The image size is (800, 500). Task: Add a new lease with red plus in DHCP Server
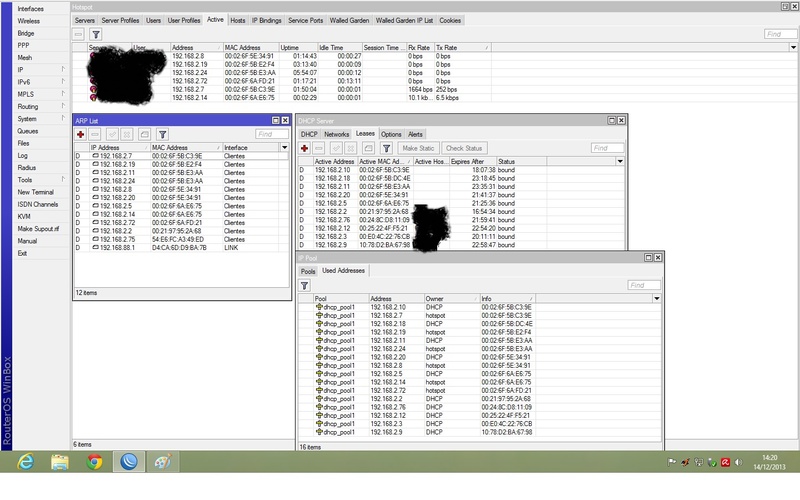305,148
